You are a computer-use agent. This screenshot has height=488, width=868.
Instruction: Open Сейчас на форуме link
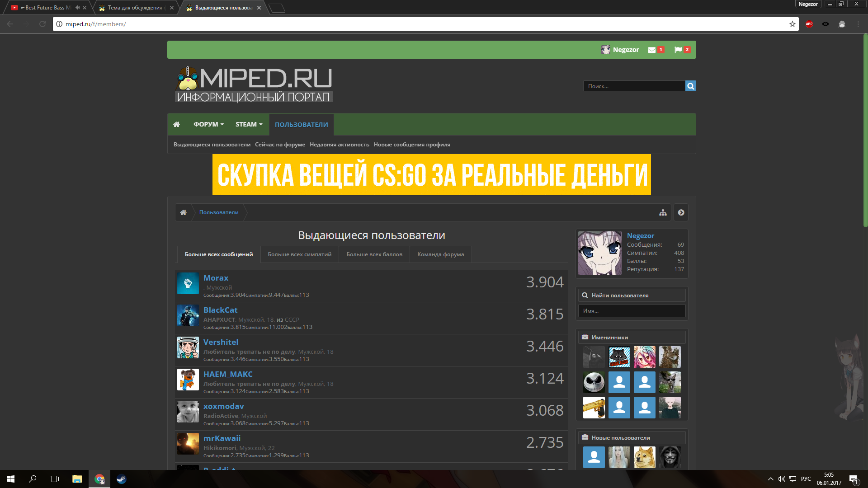coord(280,145)
